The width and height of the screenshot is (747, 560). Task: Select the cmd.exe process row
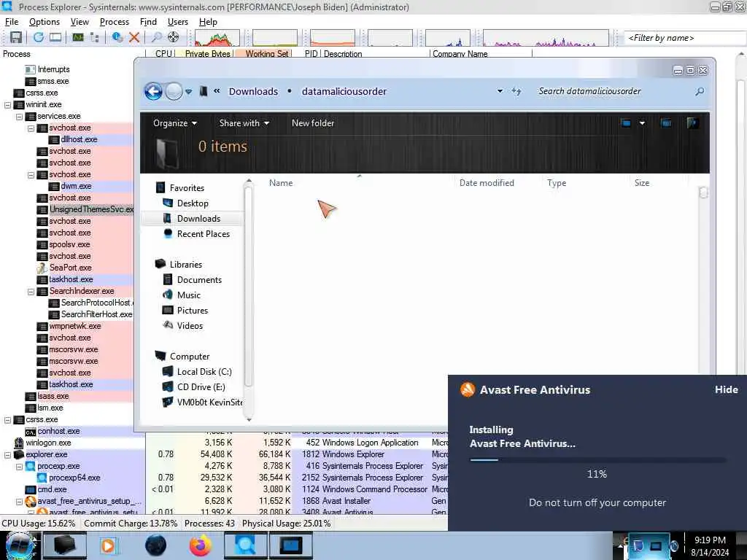pos(52,489)
